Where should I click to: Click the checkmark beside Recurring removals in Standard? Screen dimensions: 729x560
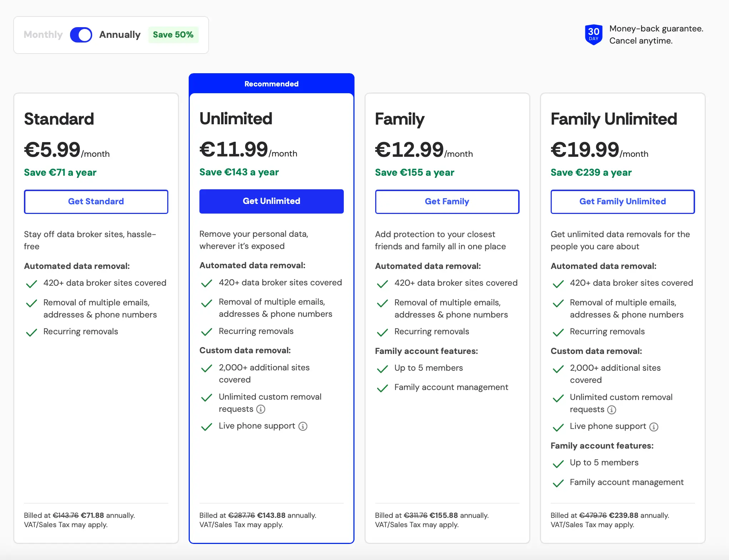tap(31, 332)
